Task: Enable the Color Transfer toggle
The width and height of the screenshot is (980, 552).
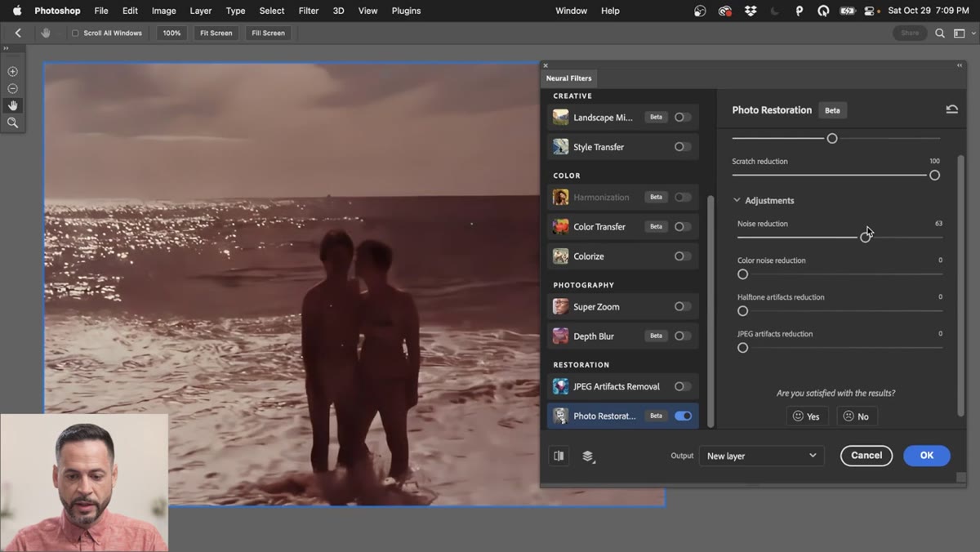Action: click(x=683, y=226)
